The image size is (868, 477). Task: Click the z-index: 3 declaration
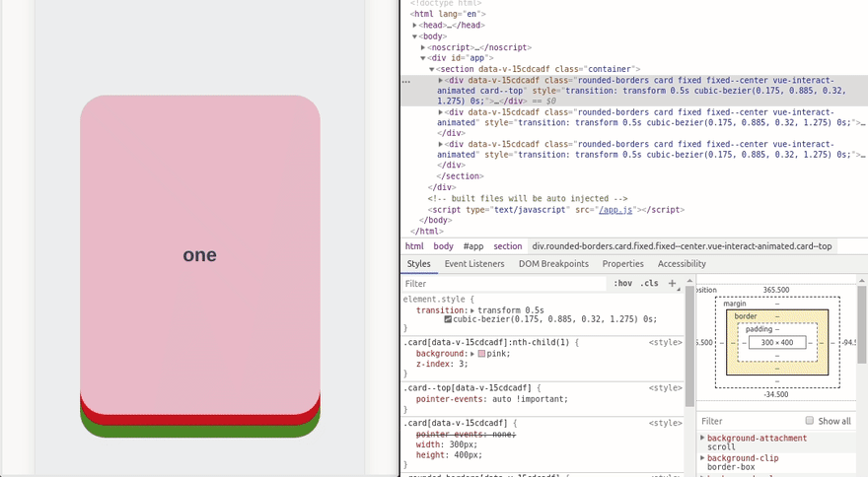click(x=442, y=364)
